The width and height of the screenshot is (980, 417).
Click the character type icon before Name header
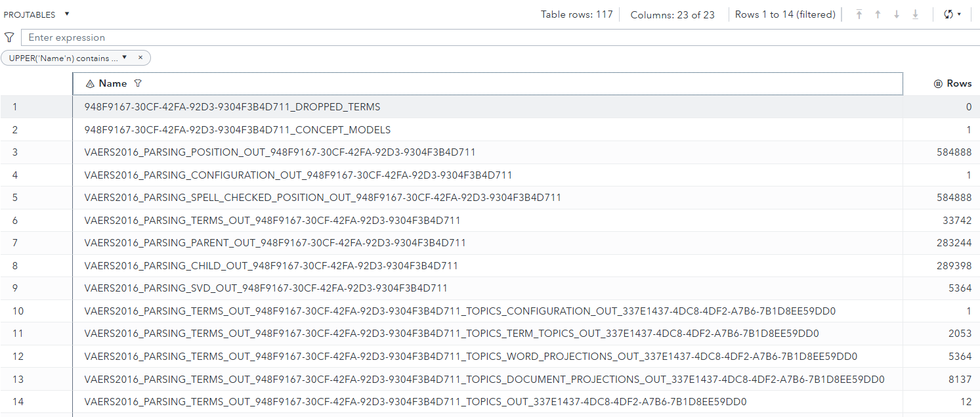90,83
